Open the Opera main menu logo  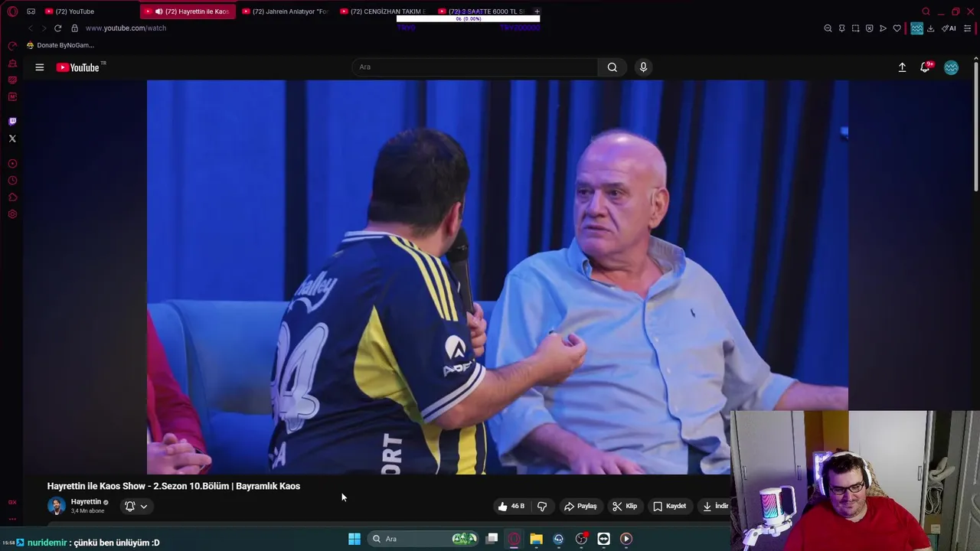[12, 11]
